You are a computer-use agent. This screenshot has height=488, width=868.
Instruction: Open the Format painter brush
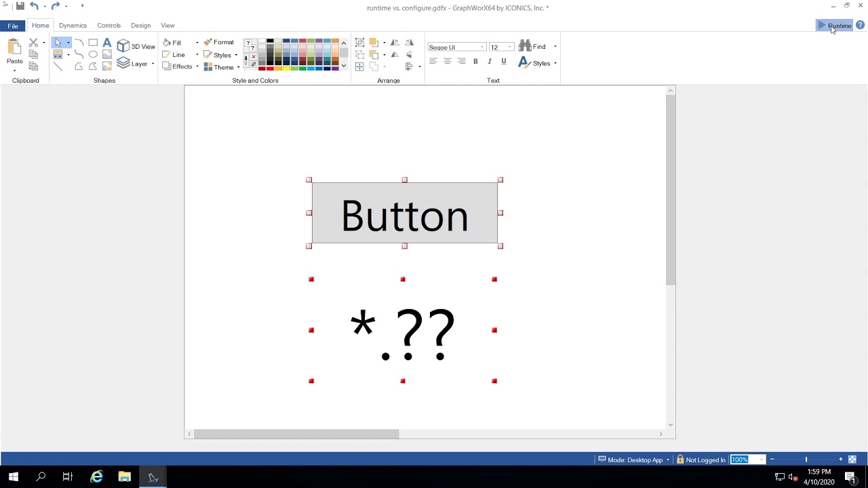(218, 42)
